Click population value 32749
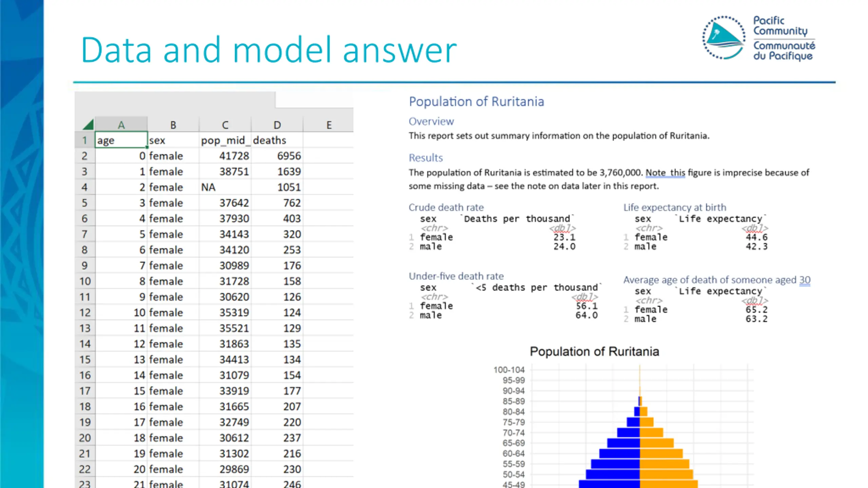This screenshot has height=488, width=868. (x=234, y=422)
